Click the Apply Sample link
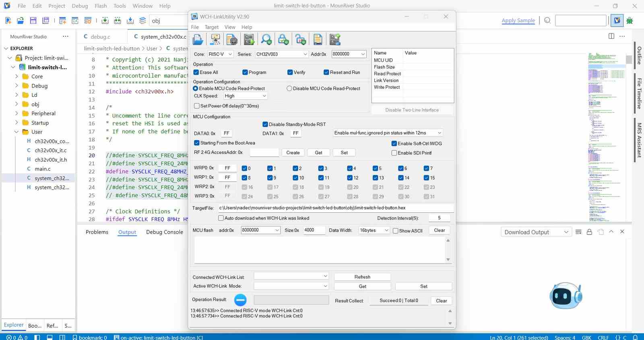Image resolution: width=644 pixels, height=340 pixels. tap(518, 20)
